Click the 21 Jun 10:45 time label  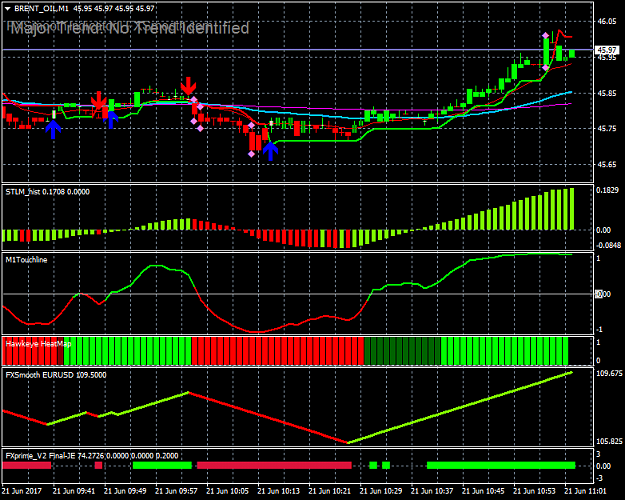(483, 491)
